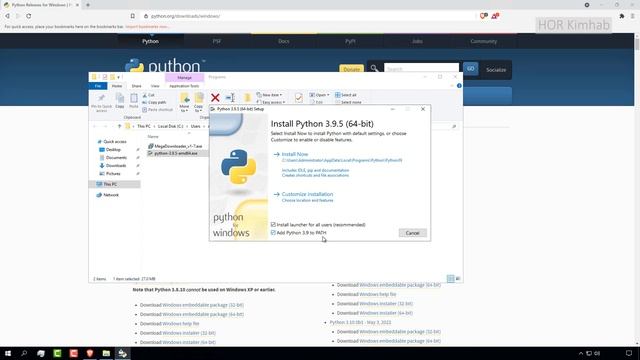The width and height of the screenshot is (640, 360).
Task: Click Import bookmarks now link
Action: 147,27
